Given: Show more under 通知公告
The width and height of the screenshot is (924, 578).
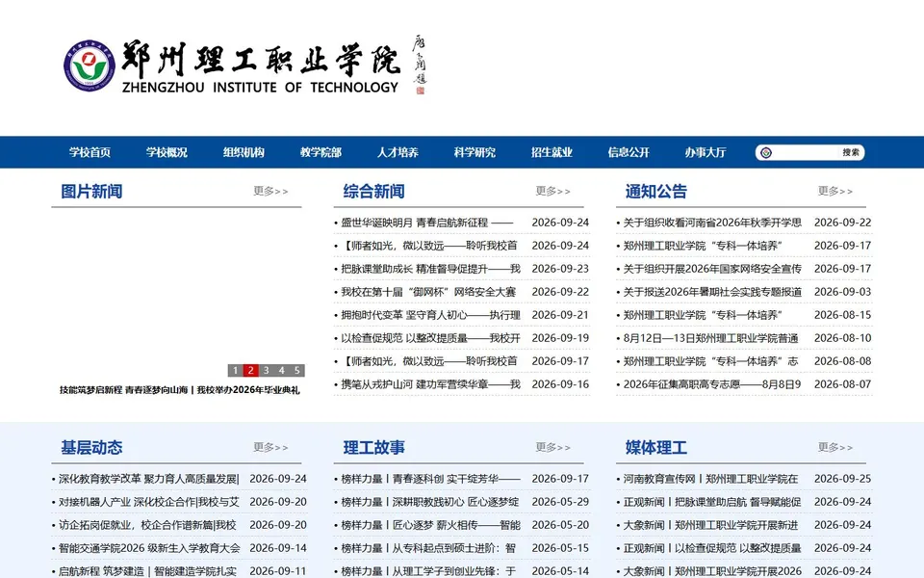Looking at the screenshot, I should [835, 191].
